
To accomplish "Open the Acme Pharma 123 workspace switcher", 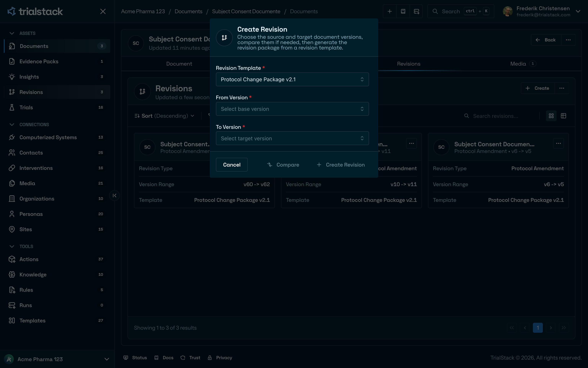I will click(x=57, y=359).
